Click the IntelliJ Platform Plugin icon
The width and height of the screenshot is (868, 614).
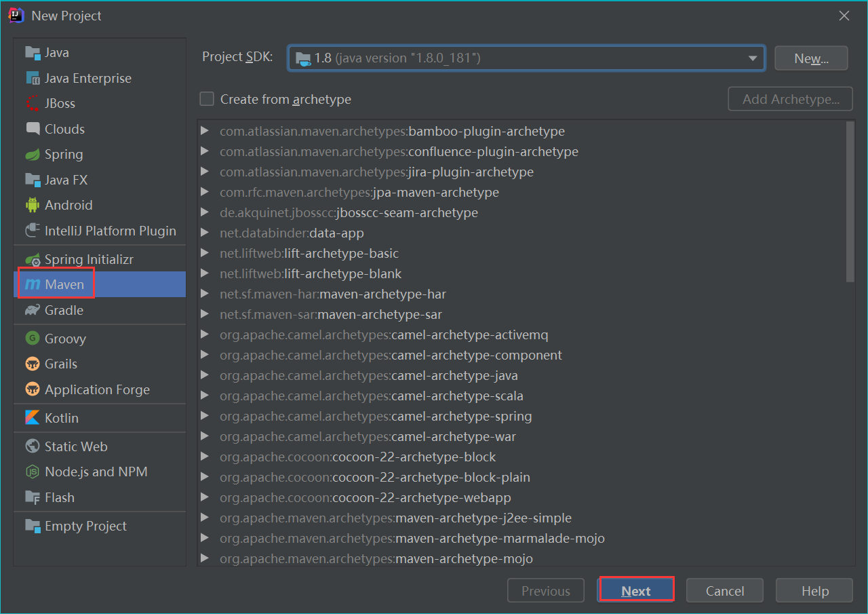[x=33, y=231]
